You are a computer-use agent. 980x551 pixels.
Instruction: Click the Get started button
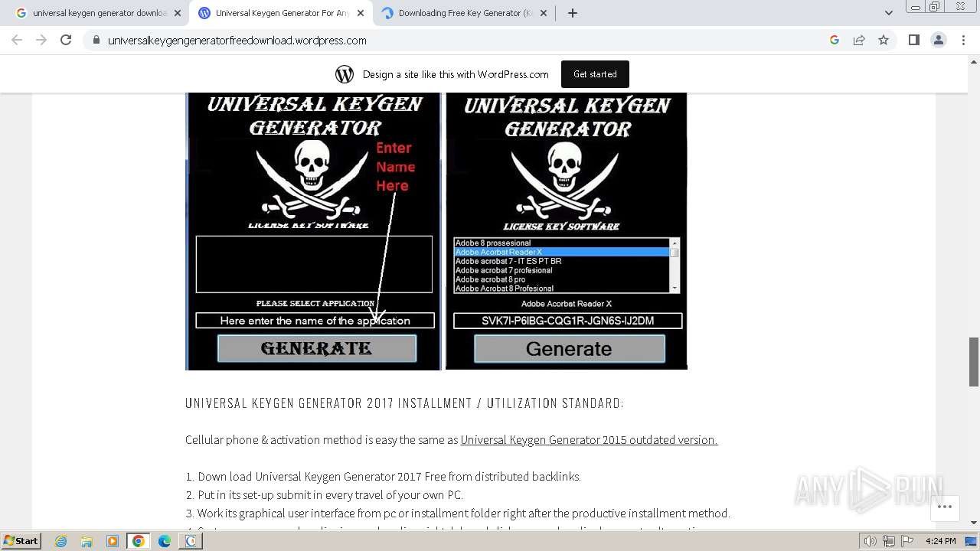click(x=595, y=74)
